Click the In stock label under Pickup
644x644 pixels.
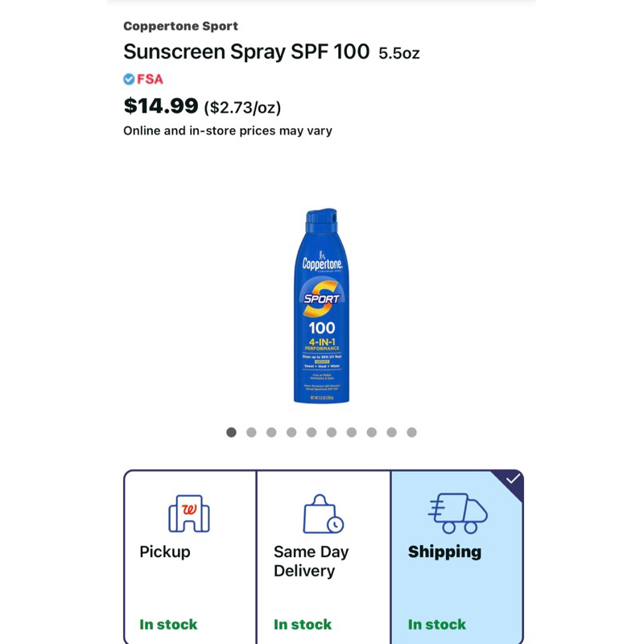(x=168, y=625)
